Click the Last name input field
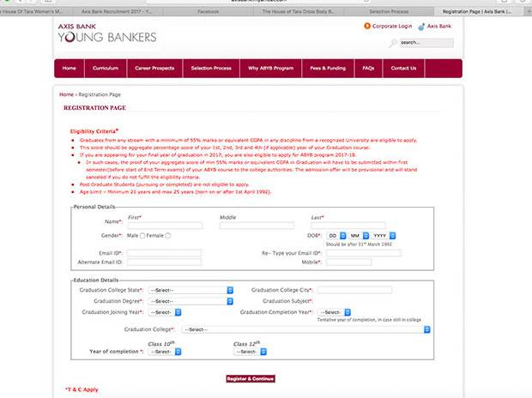The image size is (532, 398). coord(348,226)
